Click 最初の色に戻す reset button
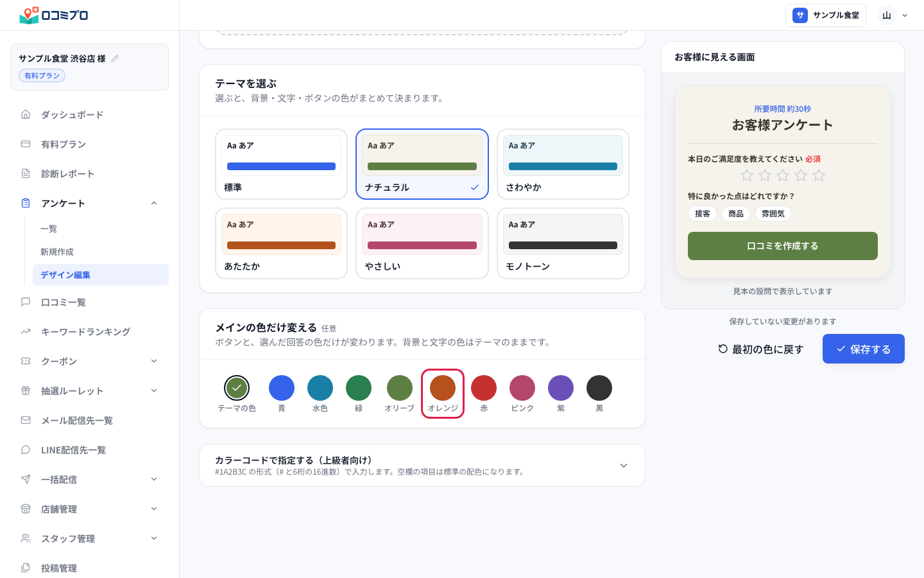Image resolution: width=924 pixels, height=578 pixels. click(x=761, y=349)
